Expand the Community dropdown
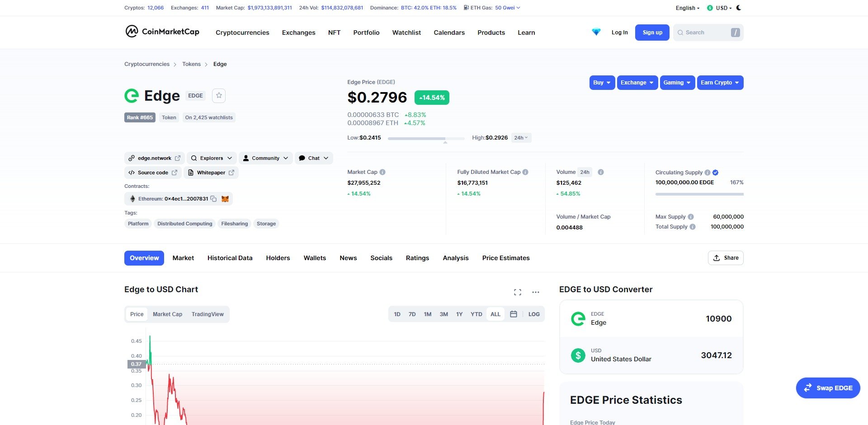The image size is (868, 425). pyautogui.click(x=265, y=158)
